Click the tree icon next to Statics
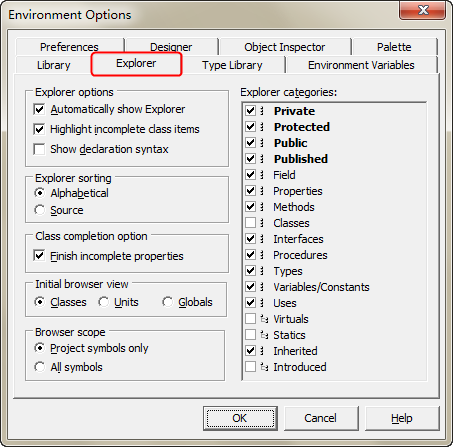This screenshot has width=453, height=447. 264,335
